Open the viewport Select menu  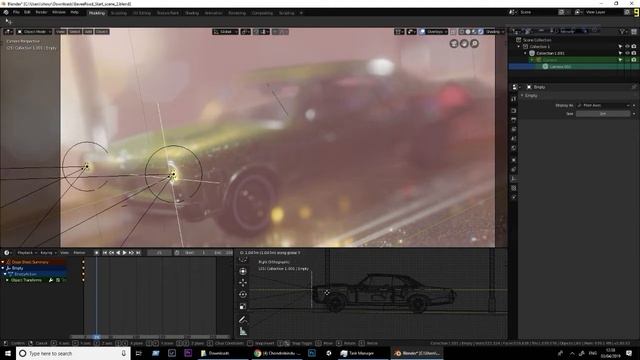pyautogui.click(x=75, y=31)
